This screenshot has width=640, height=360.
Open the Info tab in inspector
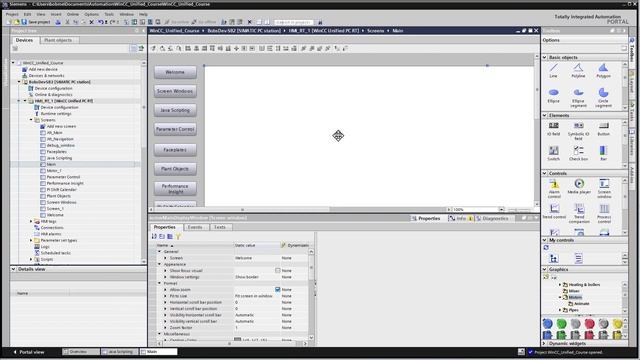coord(461,218)
